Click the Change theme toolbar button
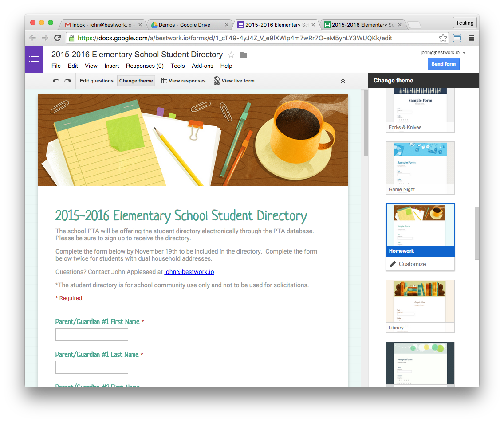Viewport: 504px width, 422px height. point(136,81)
